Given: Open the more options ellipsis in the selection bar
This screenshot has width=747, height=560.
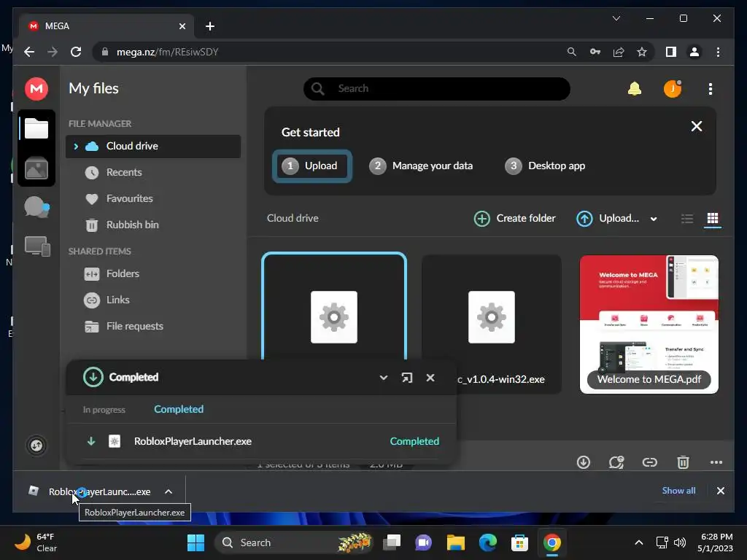Looking at the screenshot, I should (716, 462).
